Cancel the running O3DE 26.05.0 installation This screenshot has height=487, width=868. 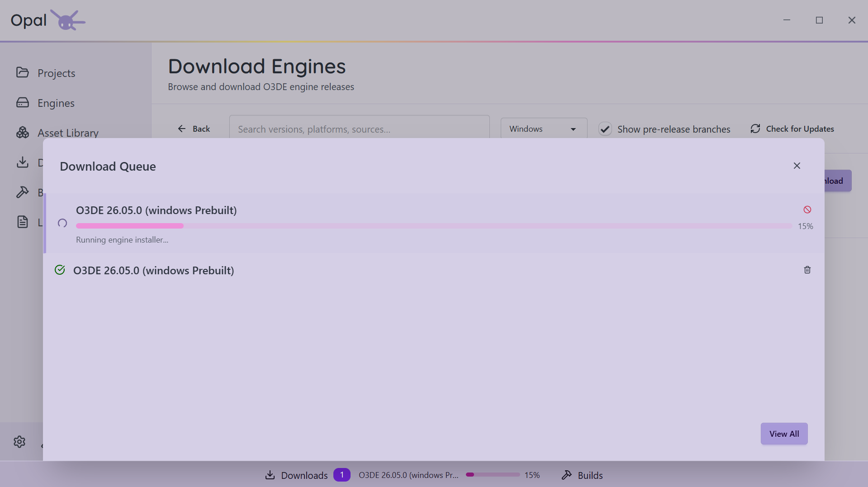pyautogui.click(x=807, y=210)
